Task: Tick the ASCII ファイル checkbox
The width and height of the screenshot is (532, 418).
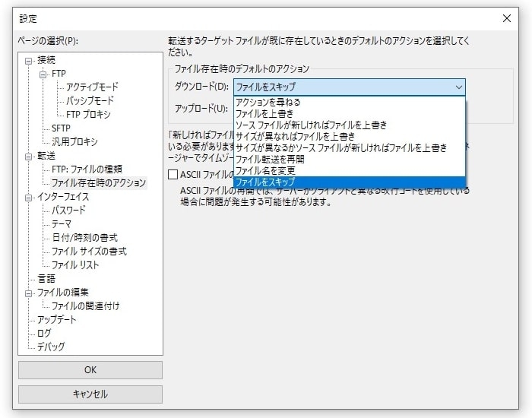Action: pyautogui.click(x=173, y=176)
